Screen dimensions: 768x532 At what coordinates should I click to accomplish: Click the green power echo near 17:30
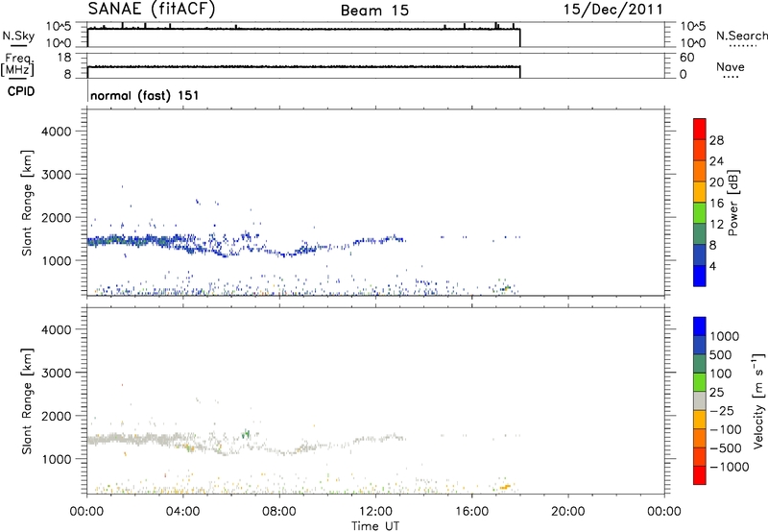[x=506, y=288]
